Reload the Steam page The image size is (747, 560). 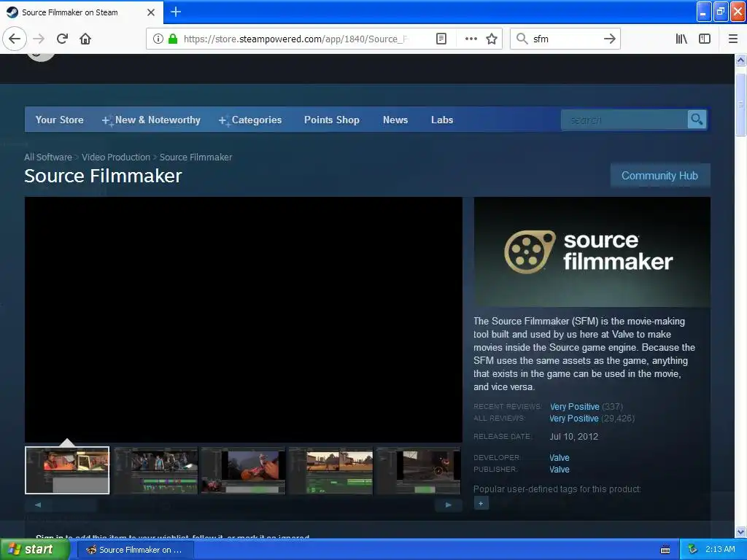pos(62,39)
